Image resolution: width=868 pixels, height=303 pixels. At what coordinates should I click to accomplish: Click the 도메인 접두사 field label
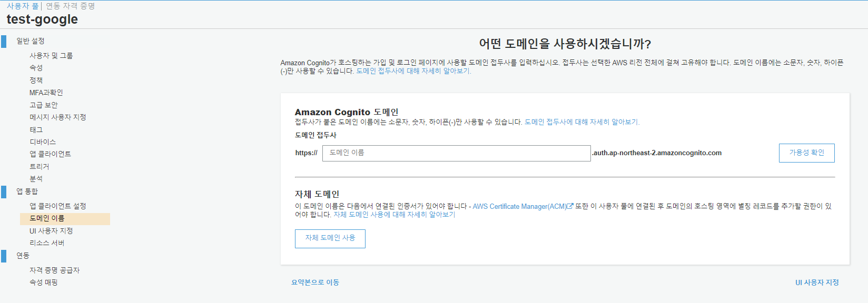315,135
